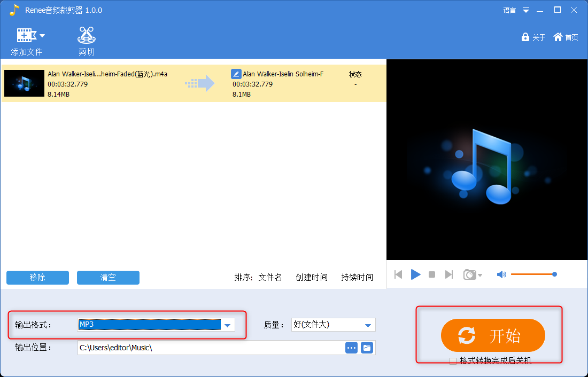
Task: Click the 清空 clear list button
Action: tap(108, 277)
